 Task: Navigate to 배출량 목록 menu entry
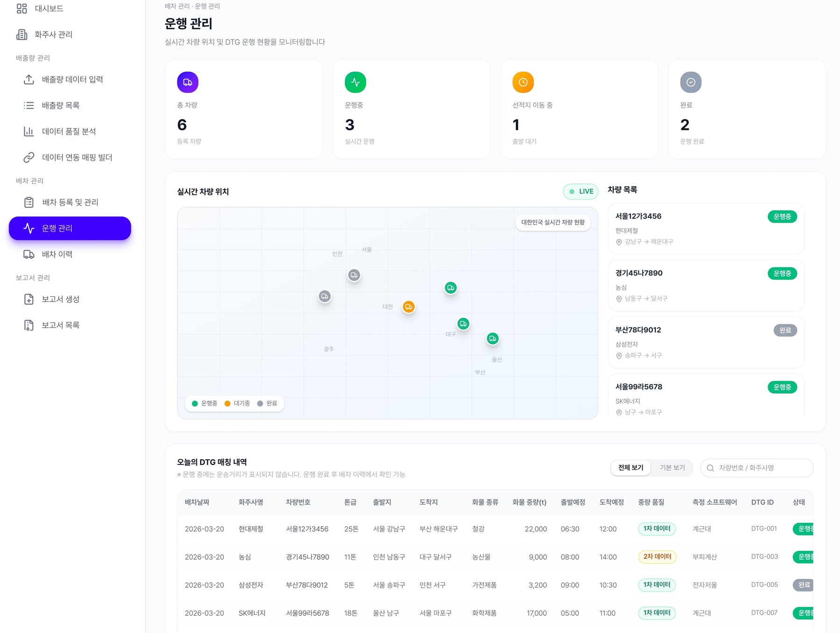point(70,105)
